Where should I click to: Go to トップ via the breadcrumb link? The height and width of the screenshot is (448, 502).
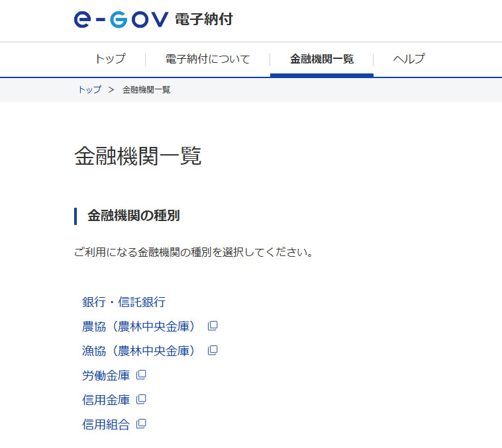tap(90, 89)
